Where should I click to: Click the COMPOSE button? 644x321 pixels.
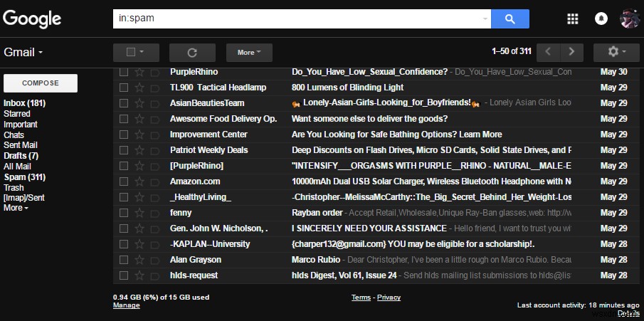[41, 83]
